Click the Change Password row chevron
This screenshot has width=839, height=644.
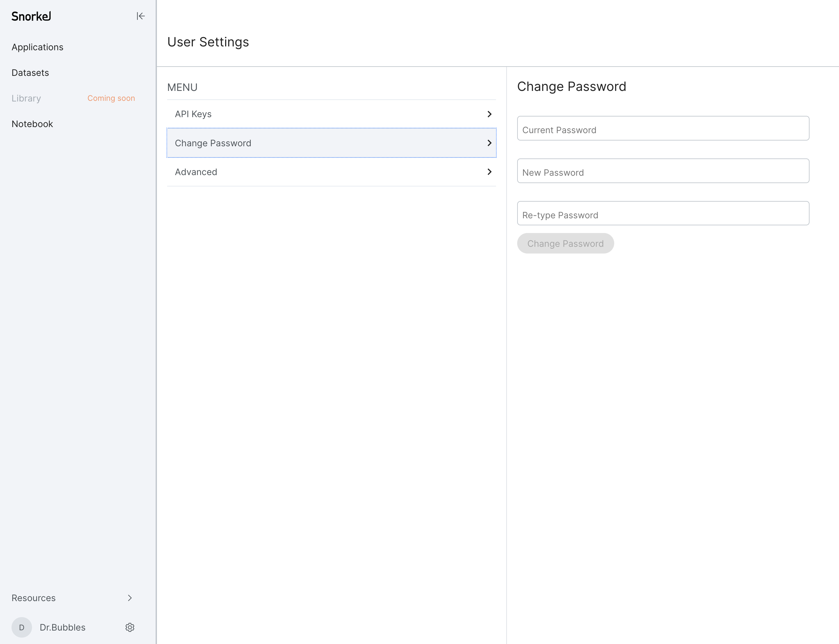pyautogui.click(x=489, y=143)
